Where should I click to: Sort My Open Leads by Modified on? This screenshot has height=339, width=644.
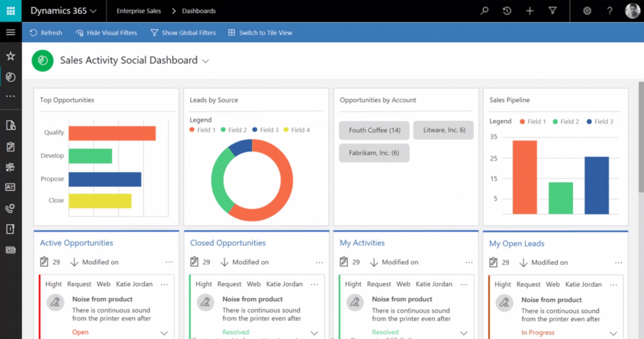click(x=544, y=262)
